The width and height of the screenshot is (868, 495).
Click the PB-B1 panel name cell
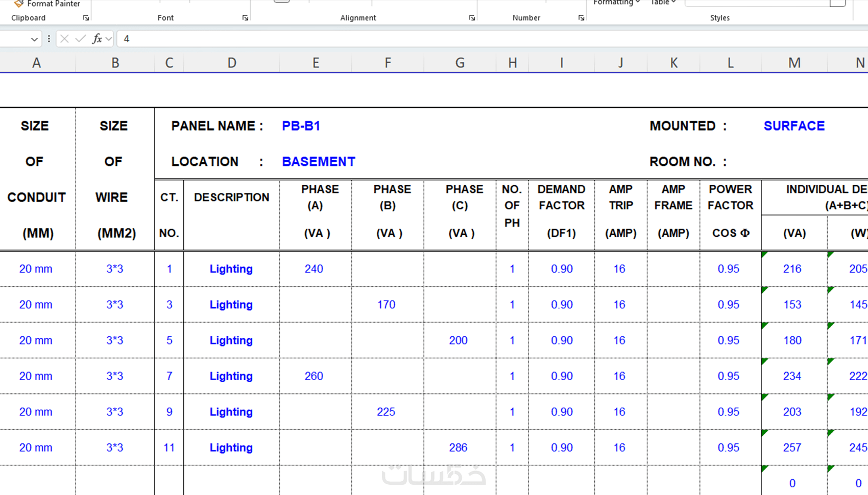(x=301, y=126)
